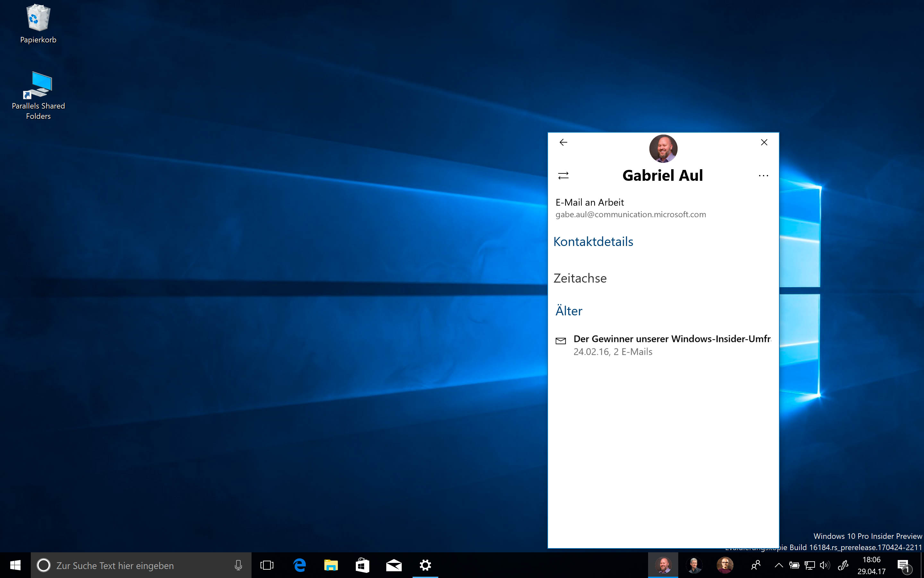Select the Papierkorb desktop icon
Viewport: 924px width, 578px height.
click(38, 24)
